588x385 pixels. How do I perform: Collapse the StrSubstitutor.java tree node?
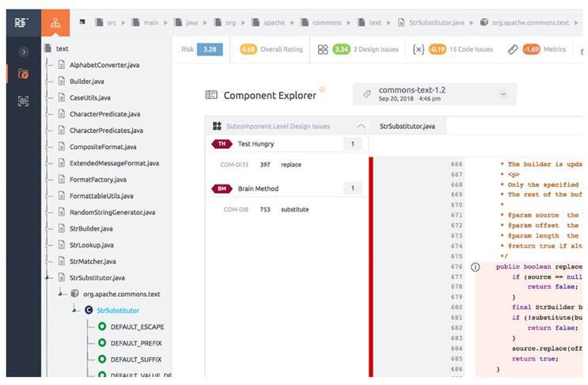point(50,277)
